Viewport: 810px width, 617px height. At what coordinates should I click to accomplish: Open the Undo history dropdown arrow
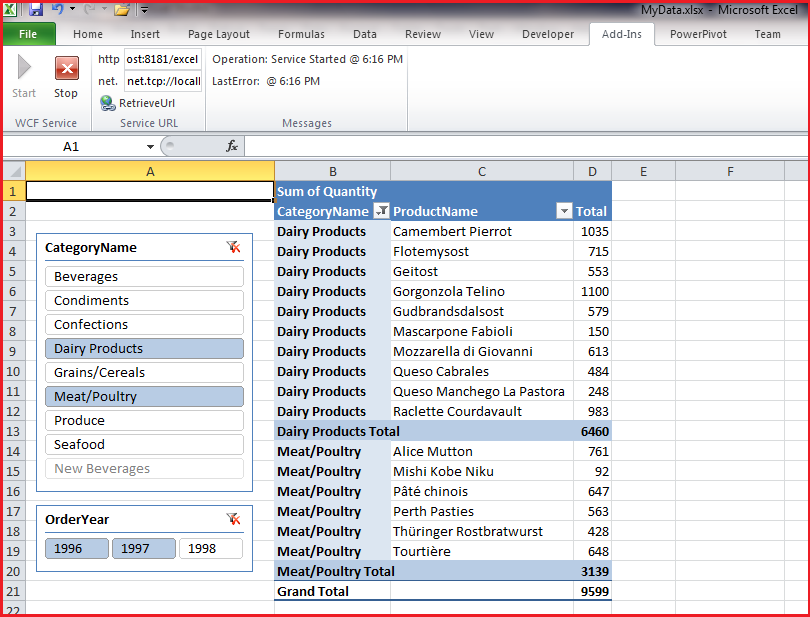coord(72,9)
